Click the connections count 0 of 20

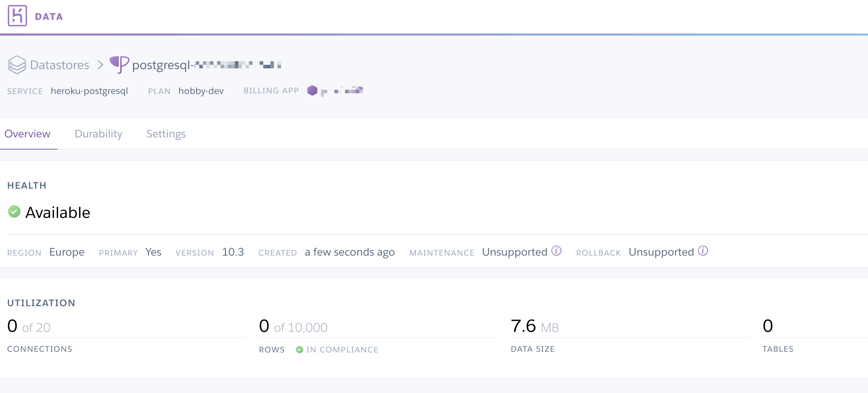pyautogui.click(x=28, y=326)
